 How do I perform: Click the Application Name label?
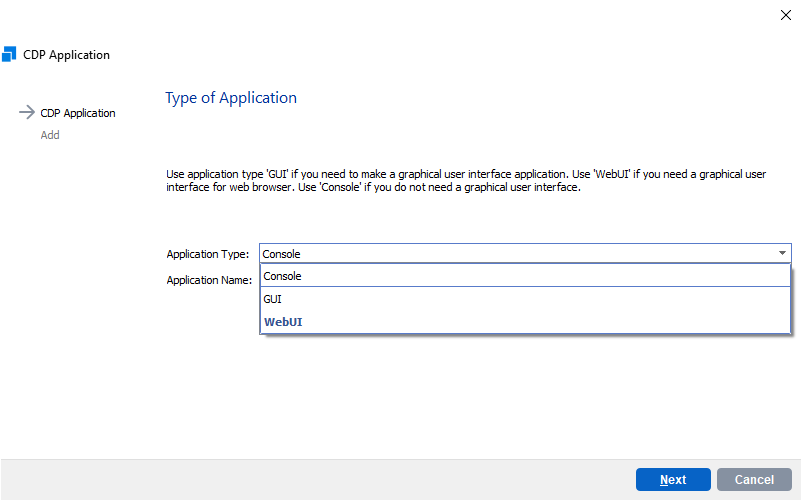pyautogui.click(x=208, y=280)
